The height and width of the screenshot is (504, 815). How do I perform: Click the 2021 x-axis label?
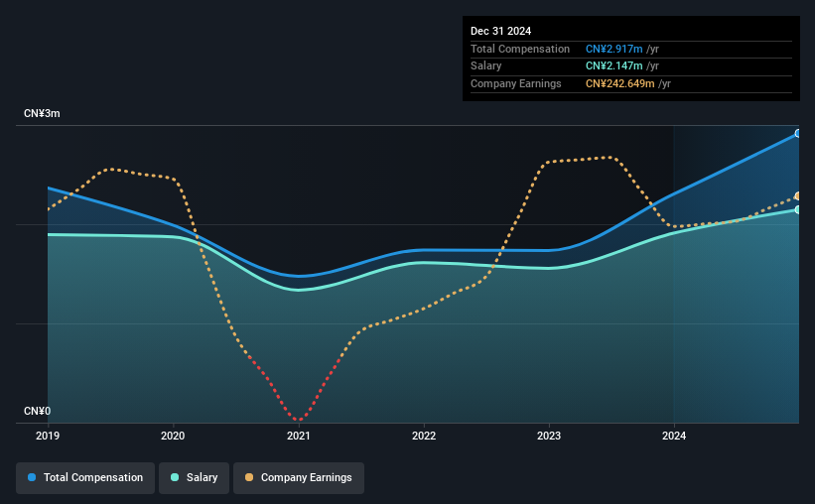[x=299, y=436]
